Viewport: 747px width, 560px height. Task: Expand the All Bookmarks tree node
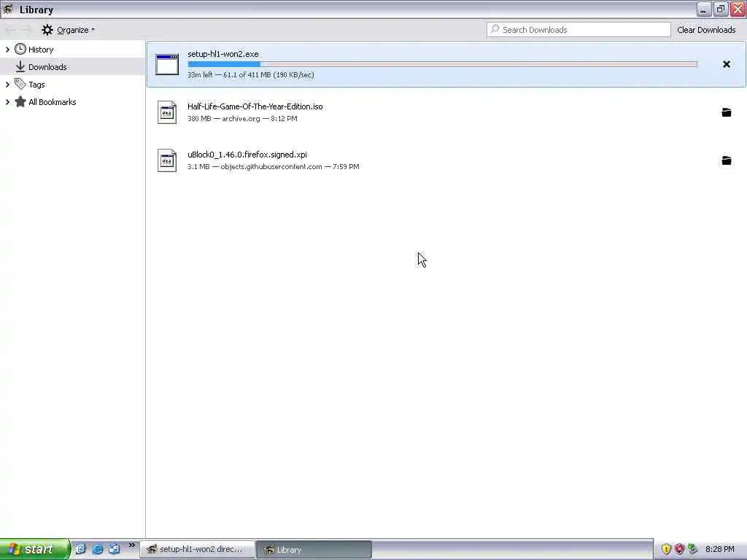tap(7, 102)
